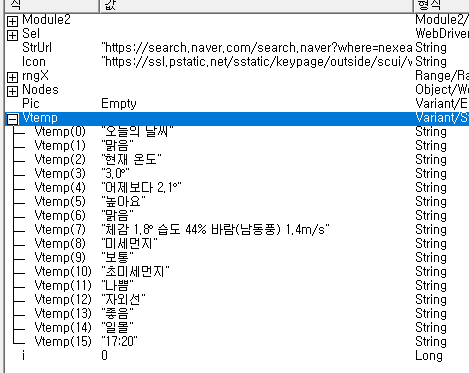Viewport: 469px width, 373px height.
Task: Click the "초미세먼지" value
Action: (x=135, y=272)
